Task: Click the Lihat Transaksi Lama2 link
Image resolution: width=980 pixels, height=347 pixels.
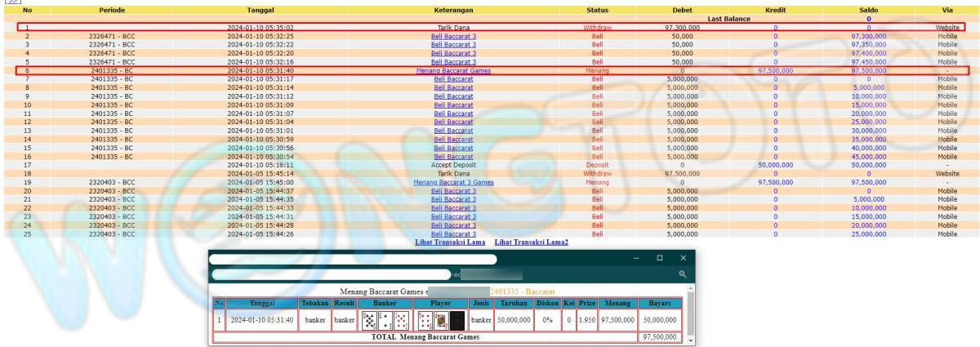Action: pos(531,242)
